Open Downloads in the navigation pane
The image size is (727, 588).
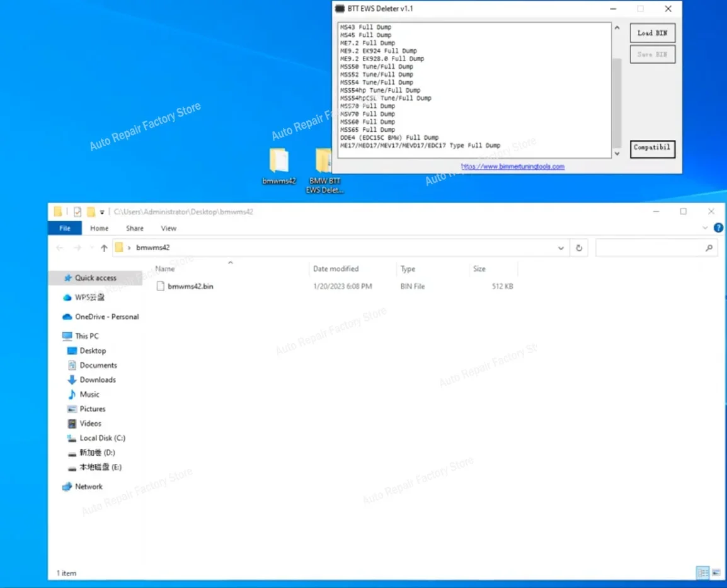coord(98,380)
